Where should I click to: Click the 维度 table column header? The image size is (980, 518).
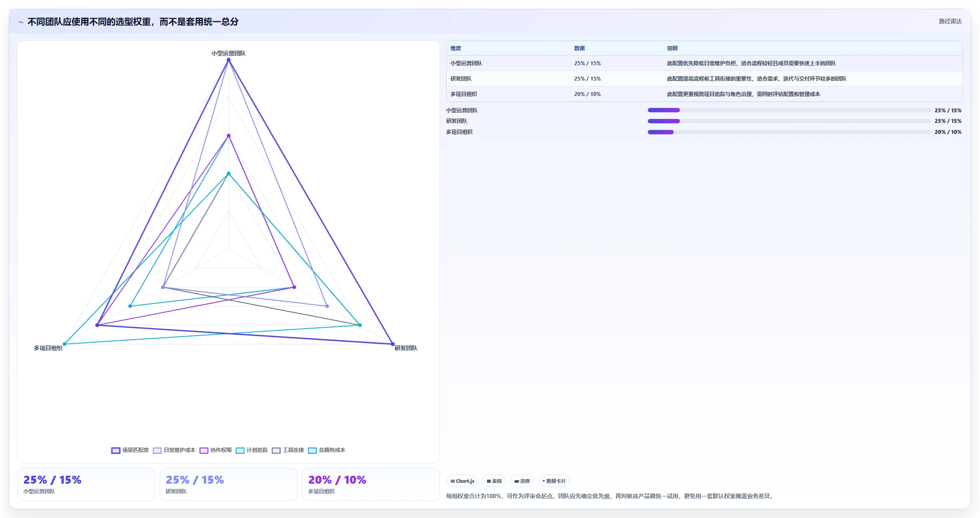(x=456, y=48)
